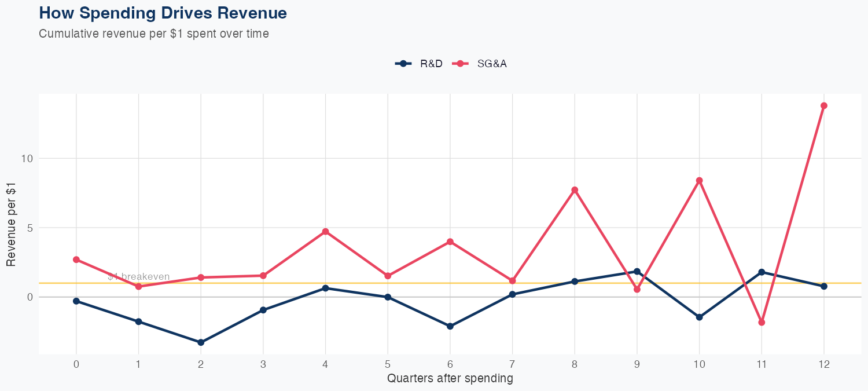Click the R&D data point at quarter 9
Screen dimensions: 868x391
pos(637,271)
